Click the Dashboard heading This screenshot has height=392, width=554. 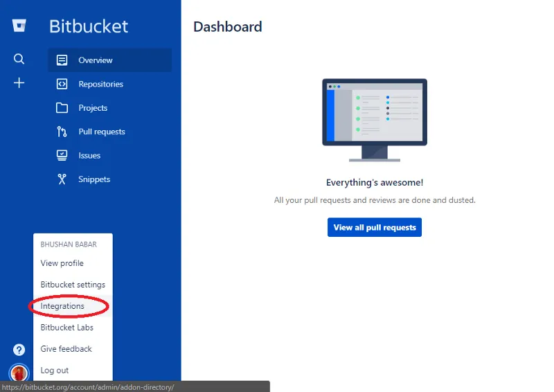coord(228,27)
